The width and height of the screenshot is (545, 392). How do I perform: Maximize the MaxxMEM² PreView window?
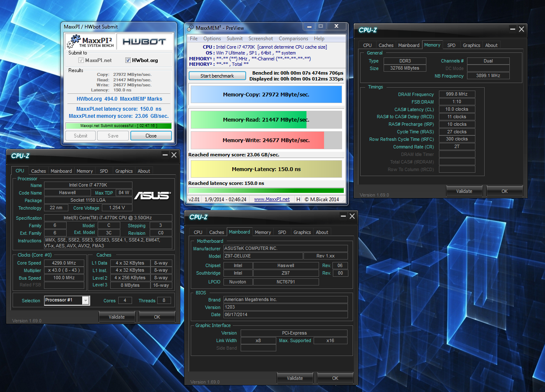(x=321, y=26)
